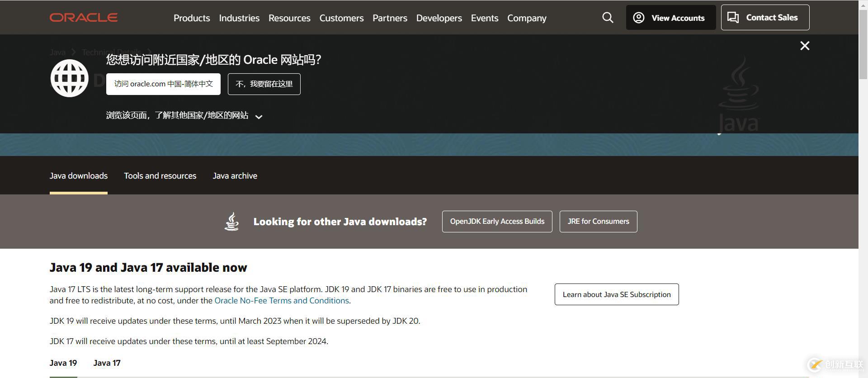The width and height of the screenshot is (868, 378).
Task: Switch to the Java archive tab
Action: (235, 176)
